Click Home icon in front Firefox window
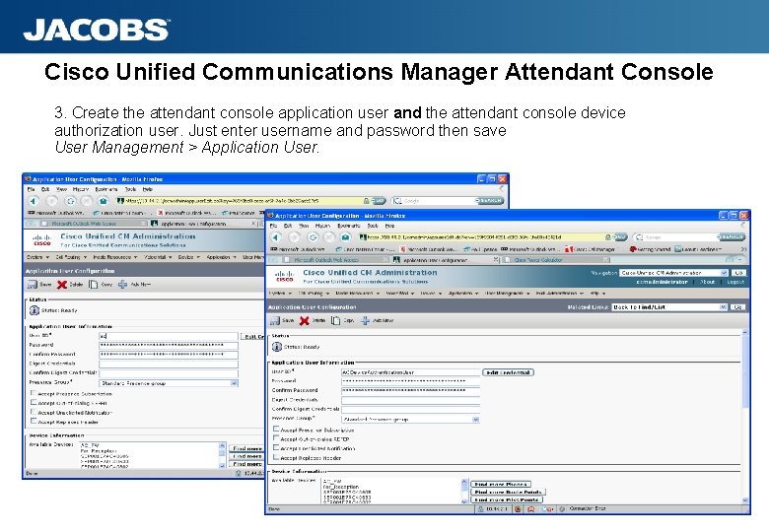Image resolution: width=769 pixels, height=532 pixels. (x=346, y=237)
